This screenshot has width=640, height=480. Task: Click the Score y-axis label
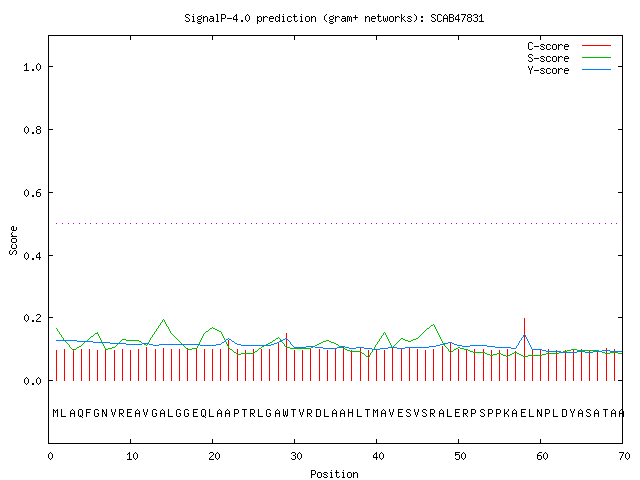pyautogui.click(x=13, y=240)
